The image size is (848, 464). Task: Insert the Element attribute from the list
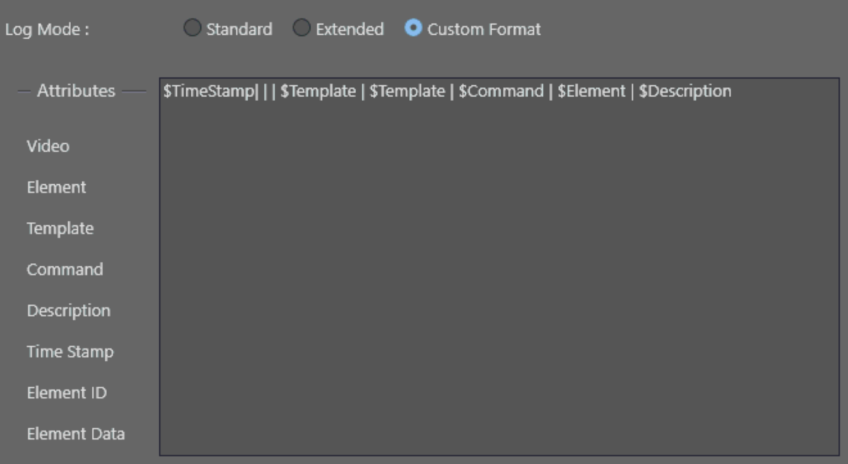(56, 187)
